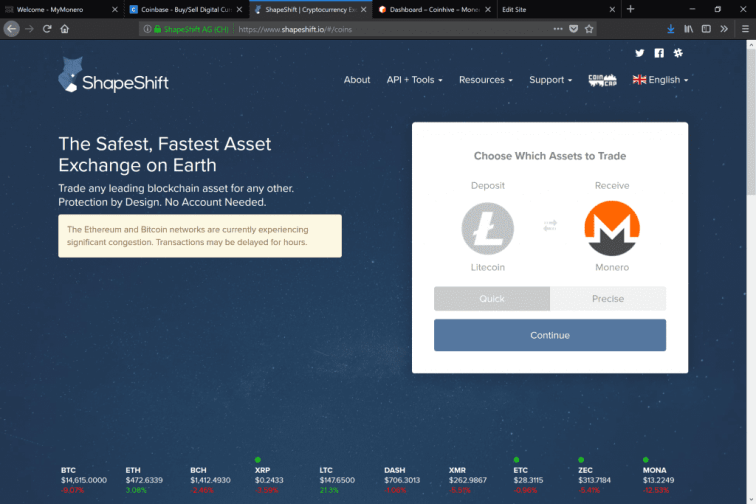Select the Precise trade mode
Viewport: 756px width, 504px height.
[x=608, y=299]
